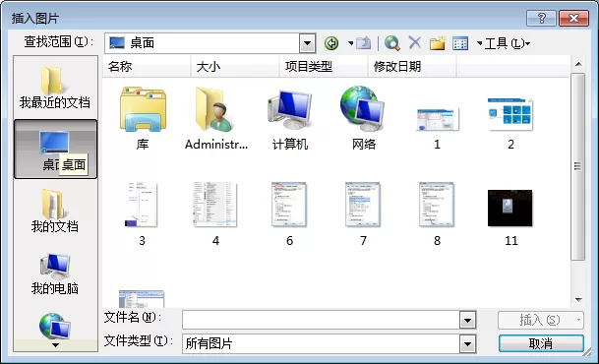Click the Back navigation arrow icon
This screenshot has width=599, height=364.
coord(331,43)
